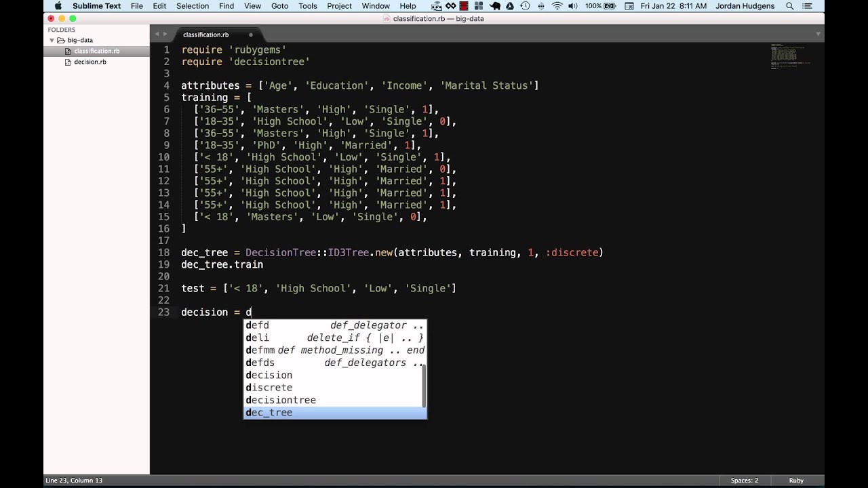Open the tab list dropdown arrow
Viewport: 868px width, 488px height.
point(818,34)
